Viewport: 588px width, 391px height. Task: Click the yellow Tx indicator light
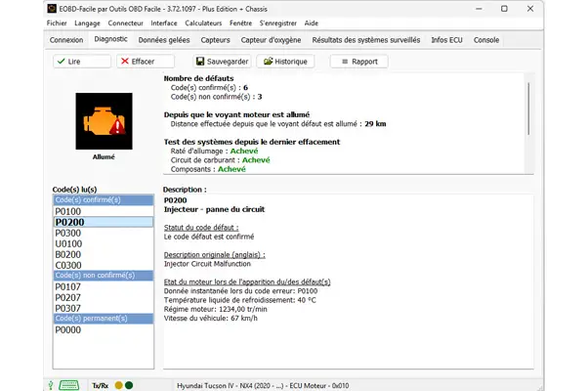click(x=119, y=385)
